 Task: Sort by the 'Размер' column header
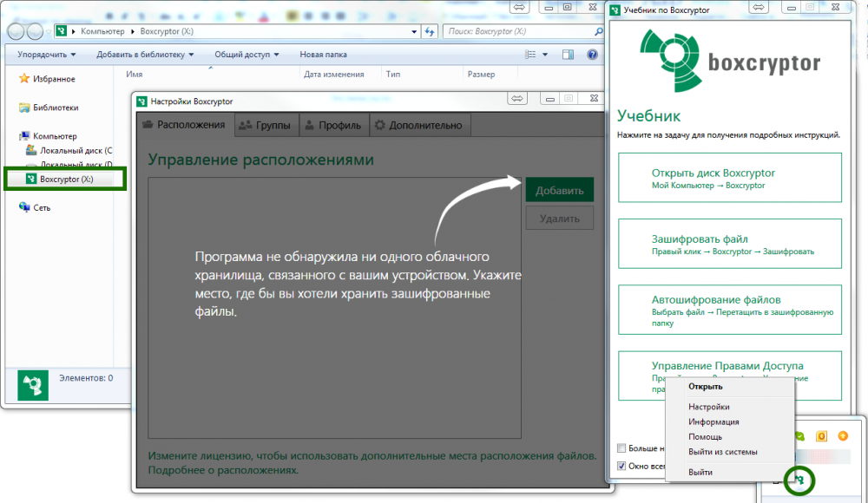pos(481,74)
